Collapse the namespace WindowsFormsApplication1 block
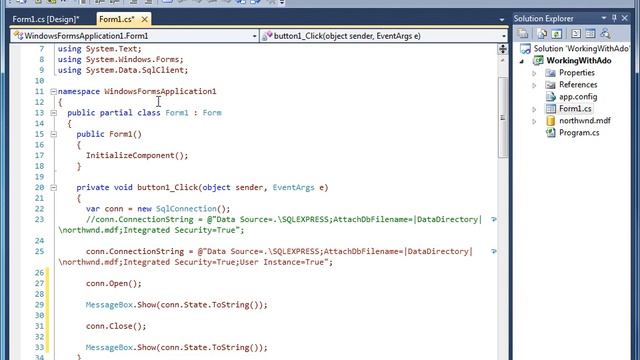Image resolution: width=640 pixels, height=360 pixels. [x=53, y=91]
